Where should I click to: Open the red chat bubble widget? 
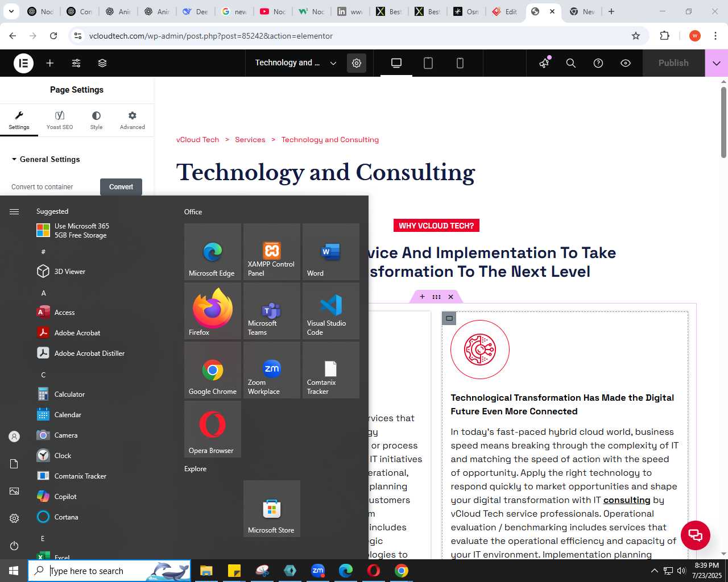pos(695,535)
